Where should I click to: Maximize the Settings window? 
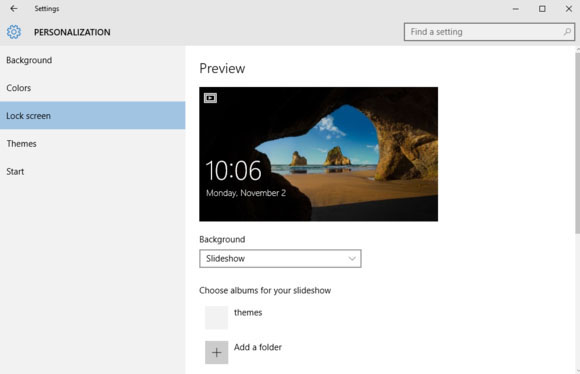pyautogui.click(x=542, y=9)
